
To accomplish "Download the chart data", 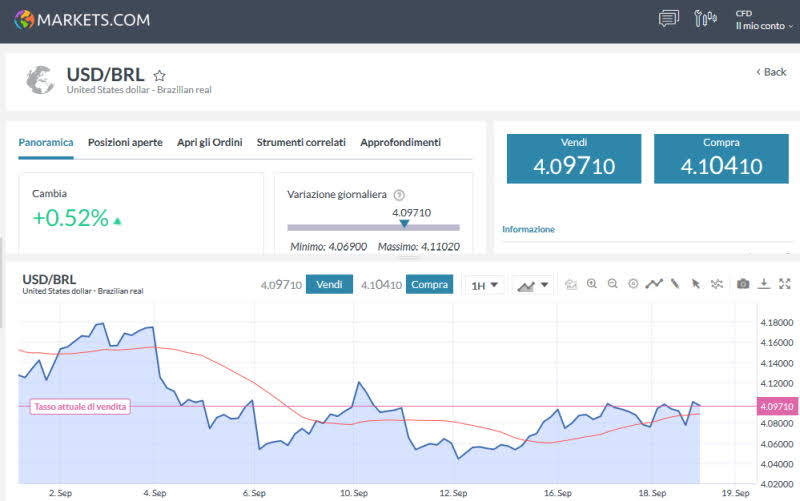I will pyautogui.click(x=764, y=284).
